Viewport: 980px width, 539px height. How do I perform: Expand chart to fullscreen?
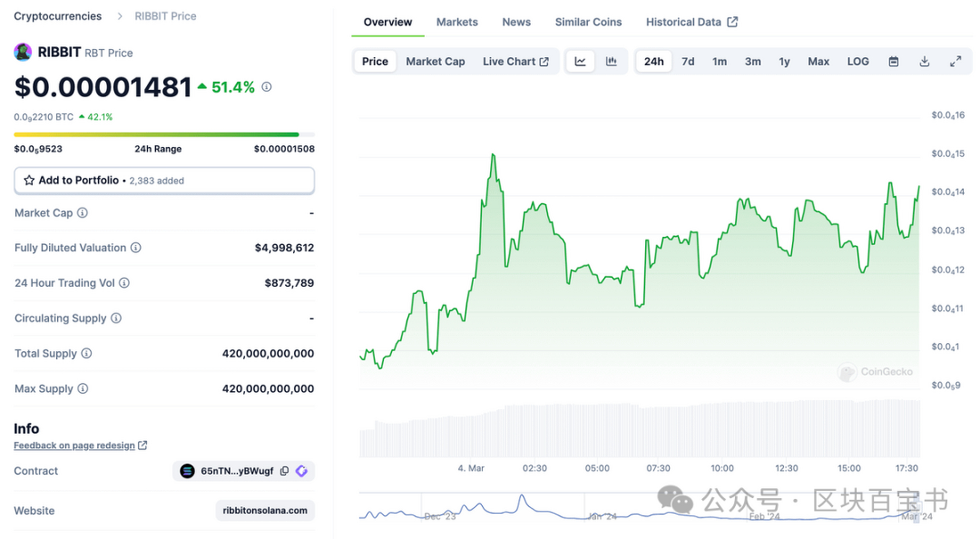[x=956, y=61]
